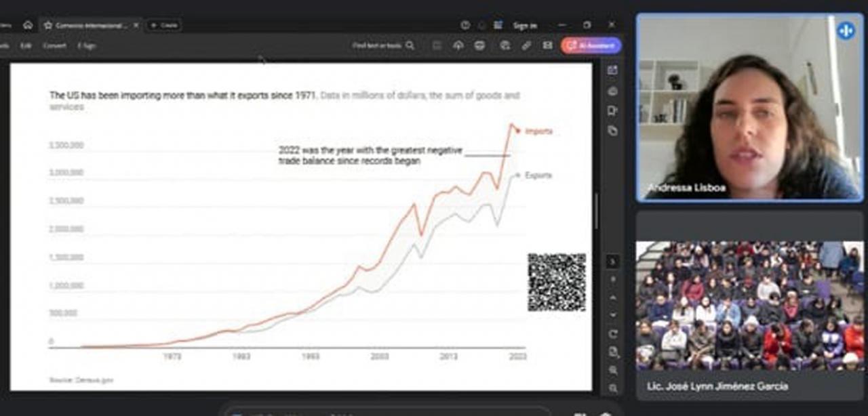Screen dimensions: 868x416
Task: Open the Convert menu
Action: click(54, 45)
